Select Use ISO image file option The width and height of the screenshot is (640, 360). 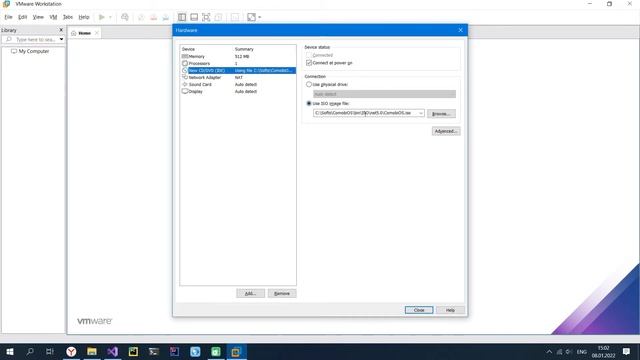(x=309, y=104)
